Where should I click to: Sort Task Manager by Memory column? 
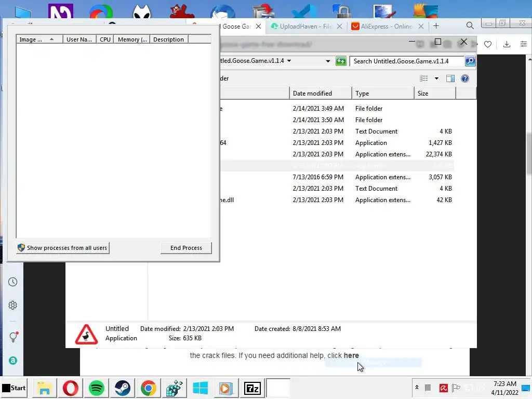tap(131, 39)
